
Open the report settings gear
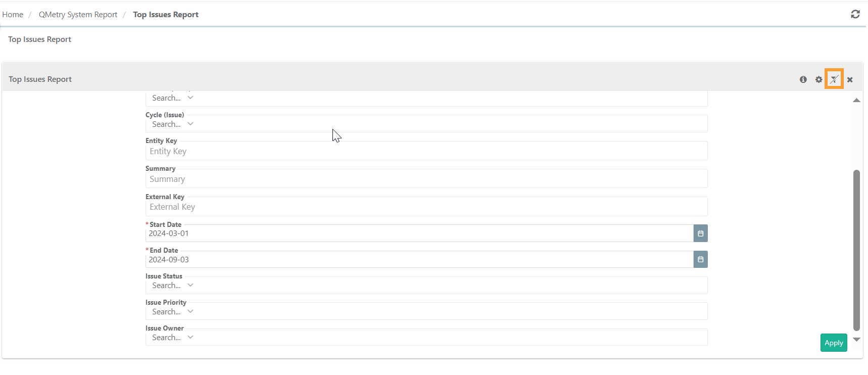click(x=818, y=79)
